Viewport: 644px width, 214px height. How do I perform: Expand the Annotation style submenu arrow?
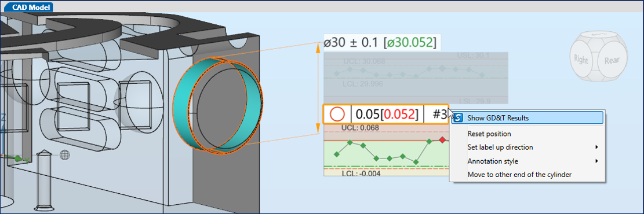(x=596, y=161)
